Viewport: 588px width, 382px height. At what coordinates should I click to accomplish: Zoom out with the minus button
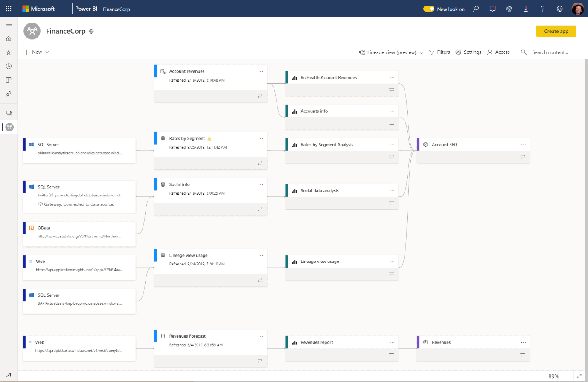pos(540,376)
